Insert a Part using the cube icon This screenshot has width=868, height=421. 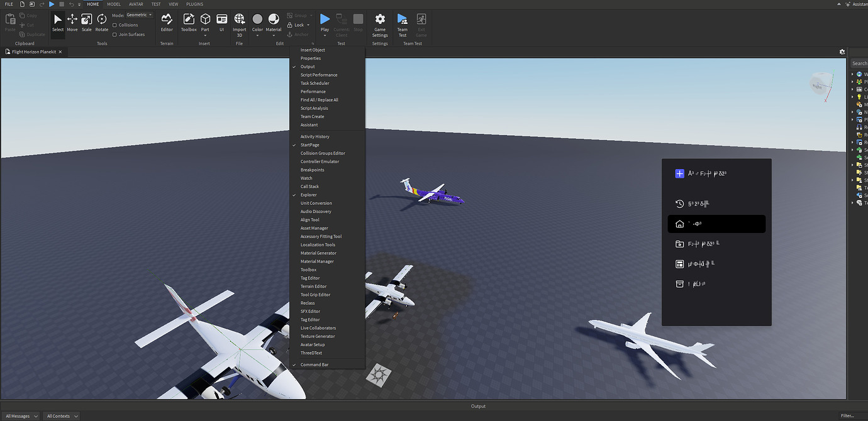pyautogui.click(x=205, y=19)
